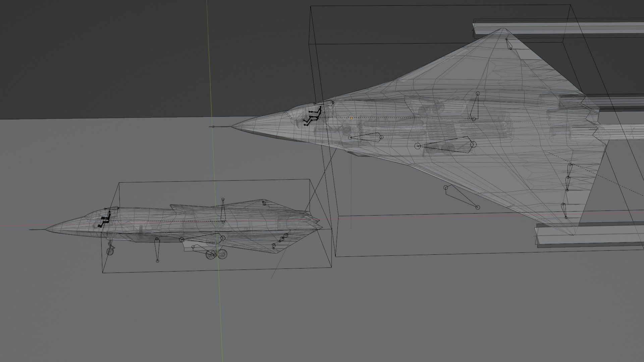Select pilot figure in smaller aircraft cockpit
644x362 pixels.
(x=104, y=219)
